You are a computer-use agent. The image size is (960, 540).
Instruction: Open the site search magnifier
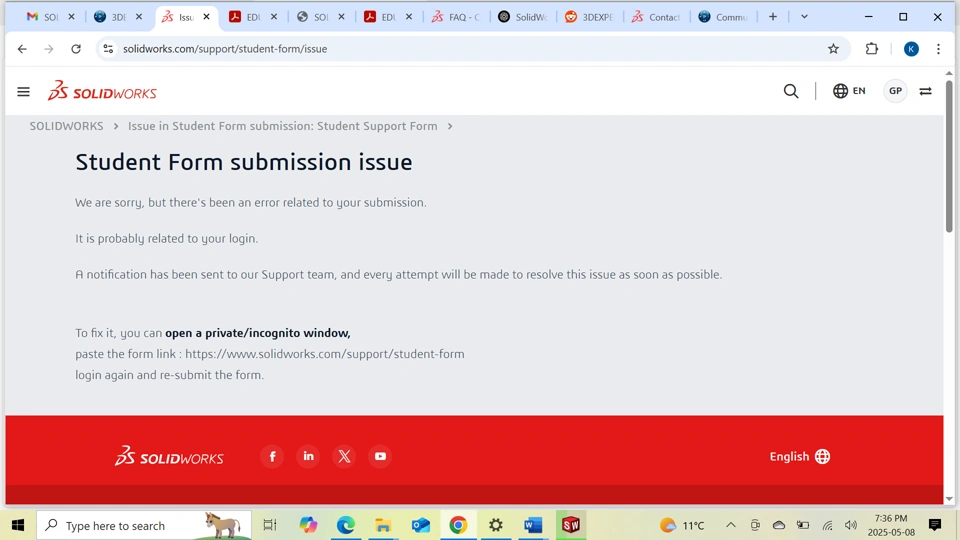click(791, 91)
